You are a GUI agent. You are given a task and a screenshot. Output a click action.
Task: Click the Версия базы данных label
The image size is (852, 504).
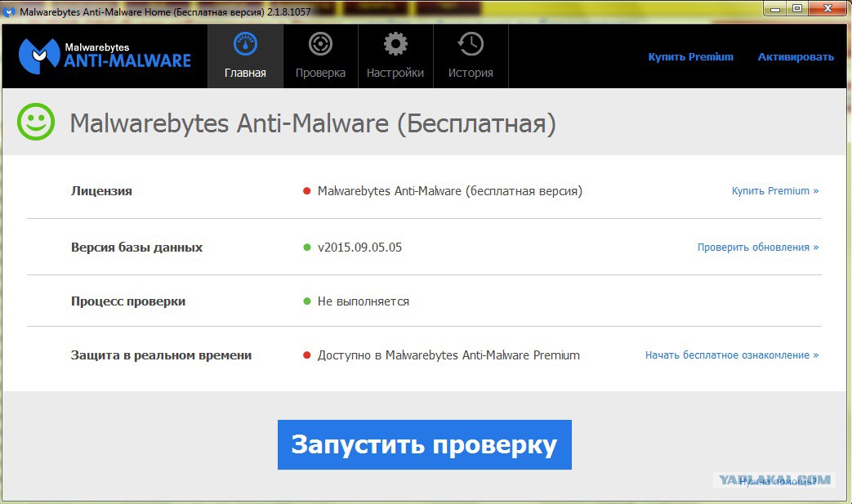point(137,248)
